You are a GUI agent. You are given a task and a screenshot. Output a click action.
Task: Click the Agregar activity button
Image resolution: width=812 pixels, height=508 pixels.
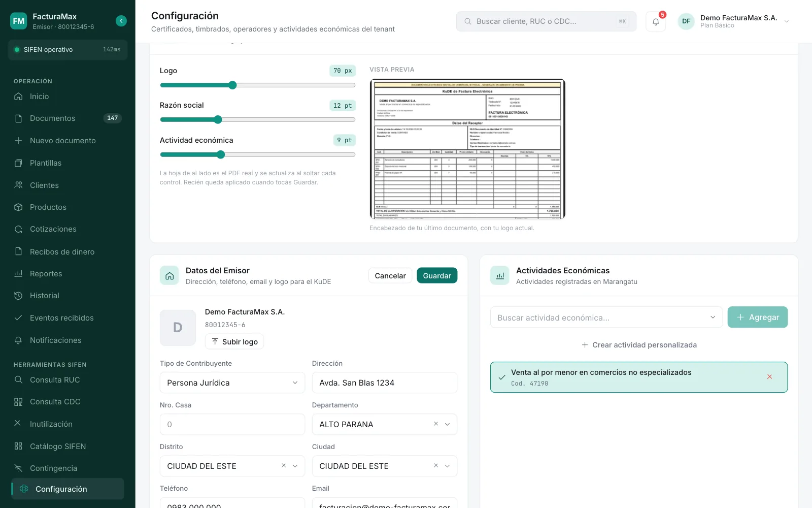[758, 317]
